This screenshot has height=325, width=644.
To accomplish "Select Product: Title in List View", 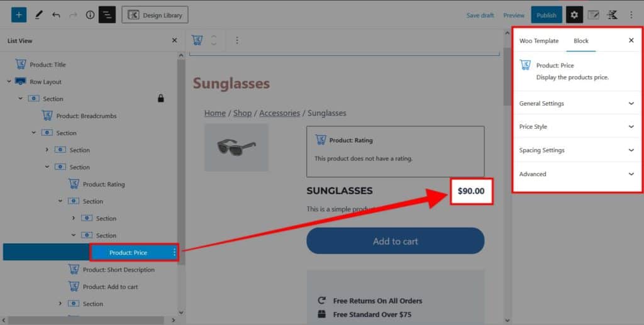I will pyautogui.click(x=48, y=64).
